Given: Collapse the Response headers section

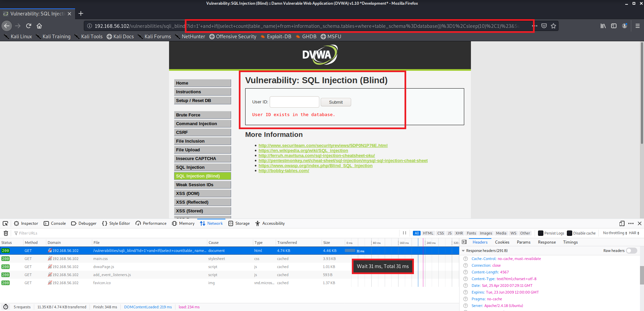Looking at the screenshot, I should click(x=463, y=251).
